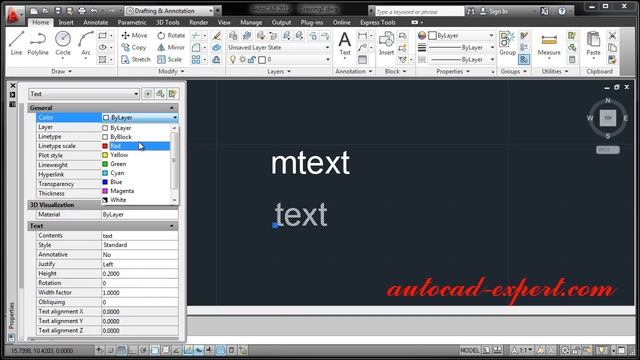Activate the Copy command

(x=133, y=47)
